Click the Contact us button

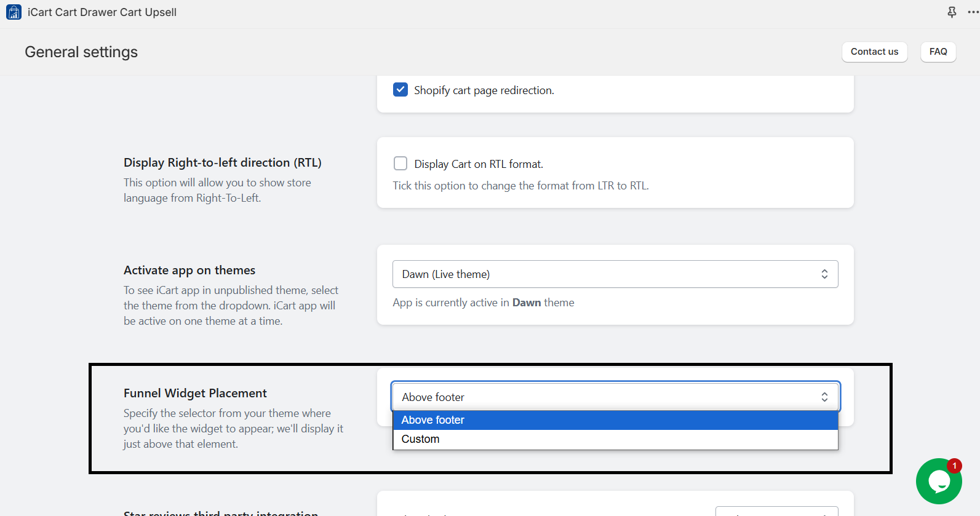click(874, 52)
